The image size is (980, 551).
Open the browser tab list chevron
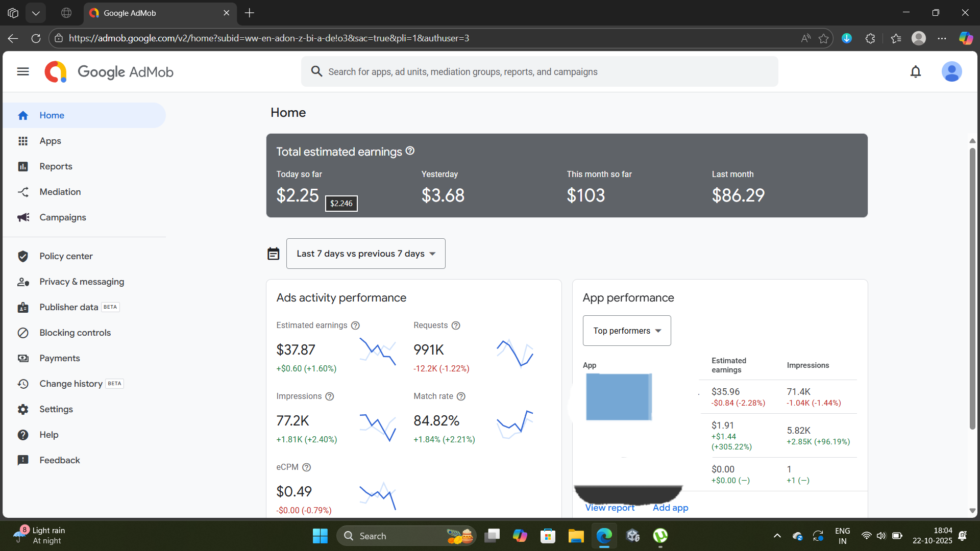(36, 13)
